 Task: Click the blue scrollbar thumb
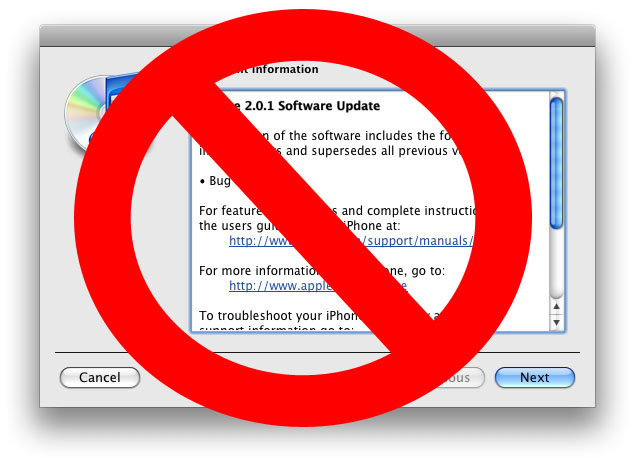556,163
